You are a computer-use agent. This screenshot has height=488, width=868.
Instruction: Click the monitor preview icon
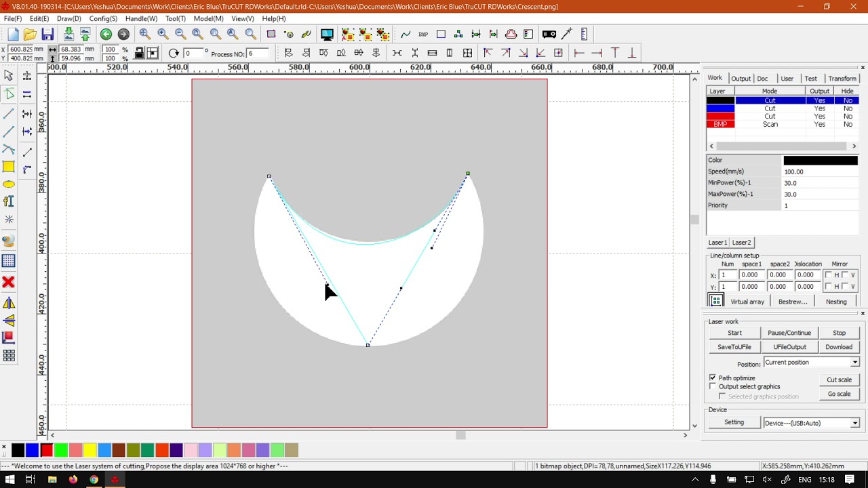point(327,35)
